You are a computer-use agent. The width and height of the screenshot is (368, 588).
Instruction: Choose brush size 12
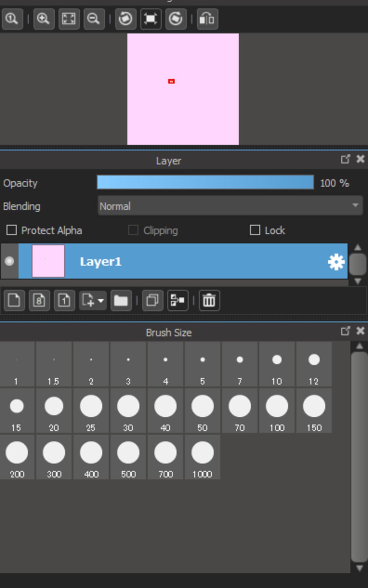[314, 364]
